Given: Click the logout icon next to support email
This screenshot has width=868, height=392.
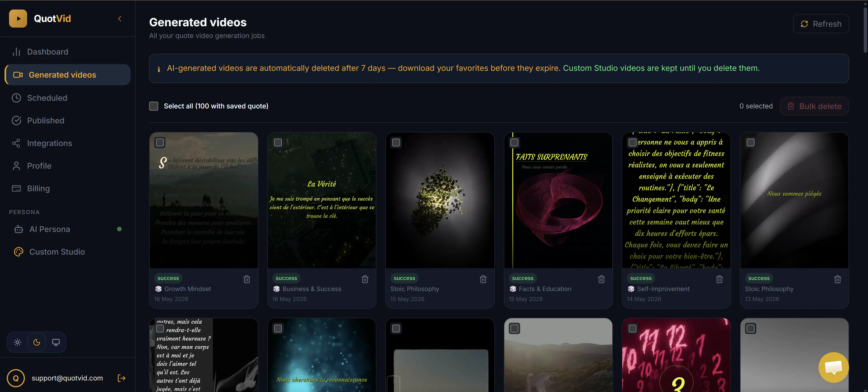Looking at the screenshot, I should pyautogui.click(x=122, y=378).
